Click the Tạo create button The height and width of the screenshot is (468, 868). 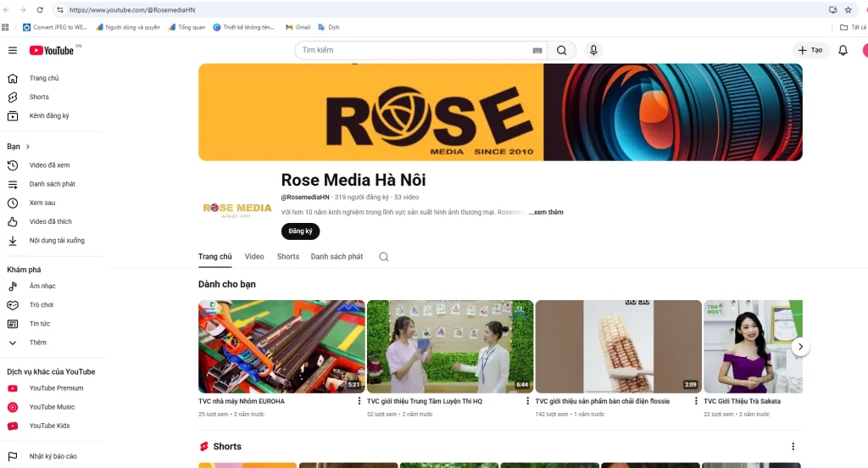point(810,50)
